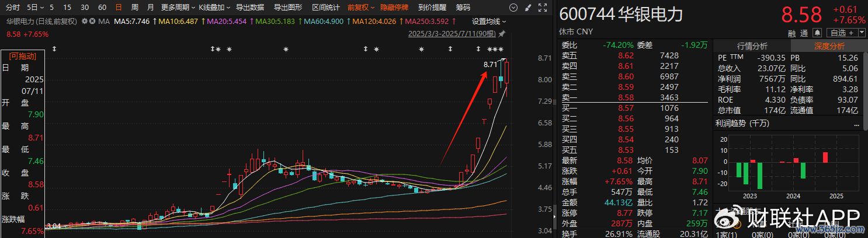868x238 pixels.
Task: Click the MA5:7.746 indicator value
Action: pyautogui.click(x=132, y=21)
